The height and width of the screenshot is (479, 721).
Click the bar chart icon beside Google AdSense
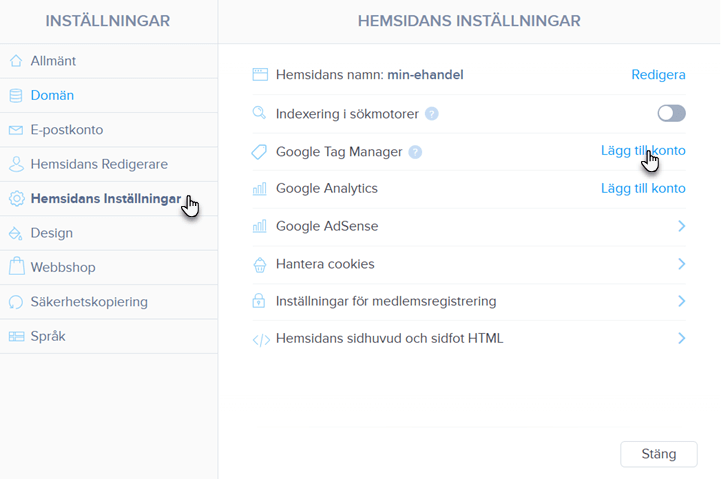click(259, 226)
